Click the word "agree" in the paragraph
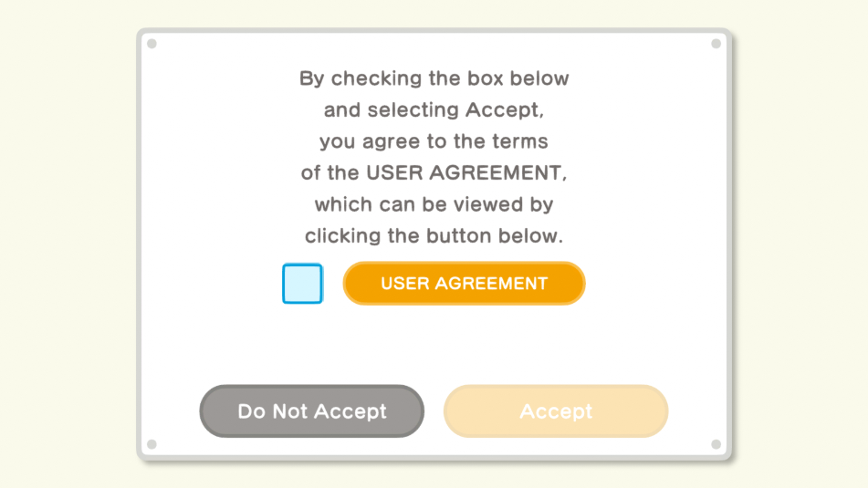 click(394, 143)
